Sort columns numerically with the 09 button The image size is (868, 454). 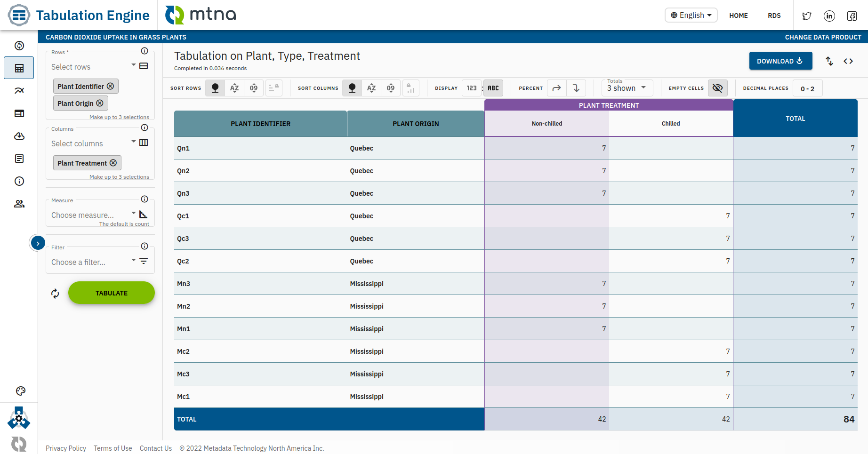click(x=391, y=88)
